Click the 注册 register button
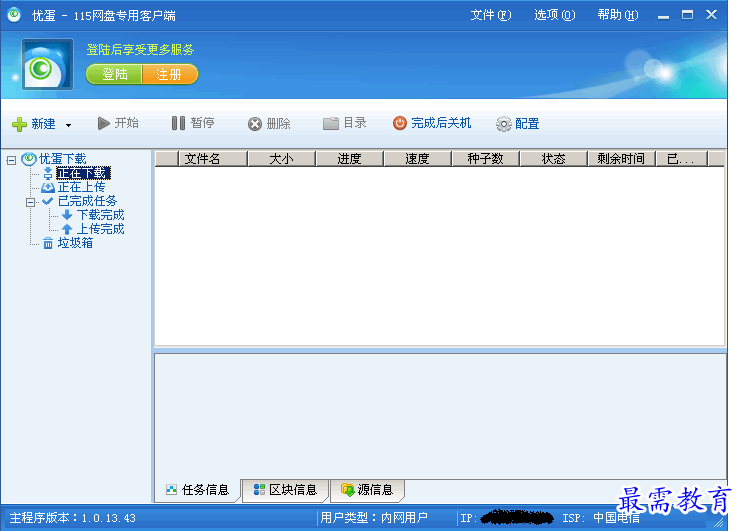The image size is (740, 531). pos(170,75)
